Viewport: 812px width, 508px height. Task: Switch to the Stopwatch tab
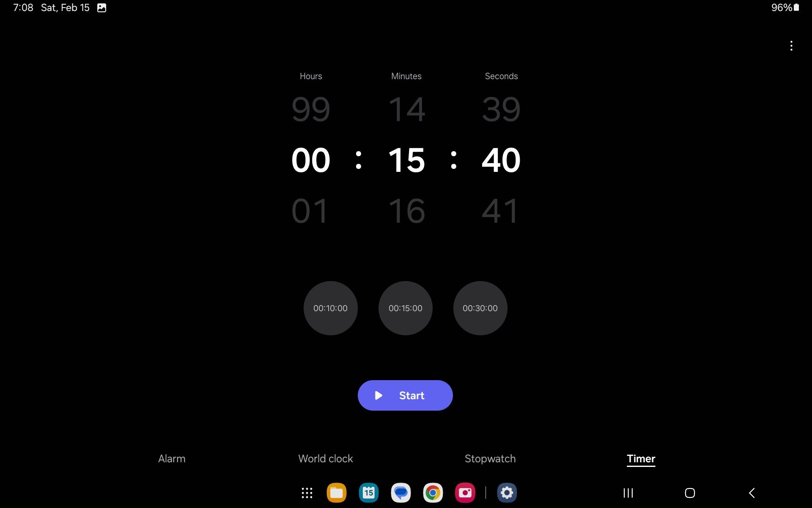489,458
